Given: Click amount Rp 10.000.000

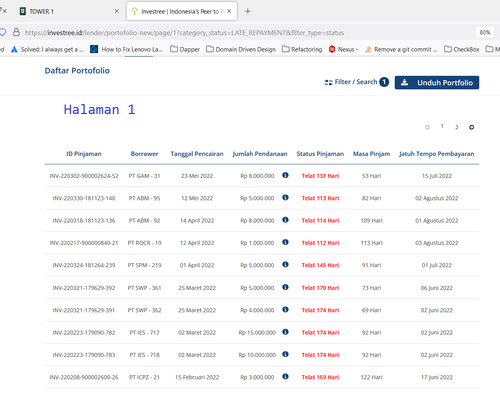Looking at the screenshot, I should [x=257, y=355].
